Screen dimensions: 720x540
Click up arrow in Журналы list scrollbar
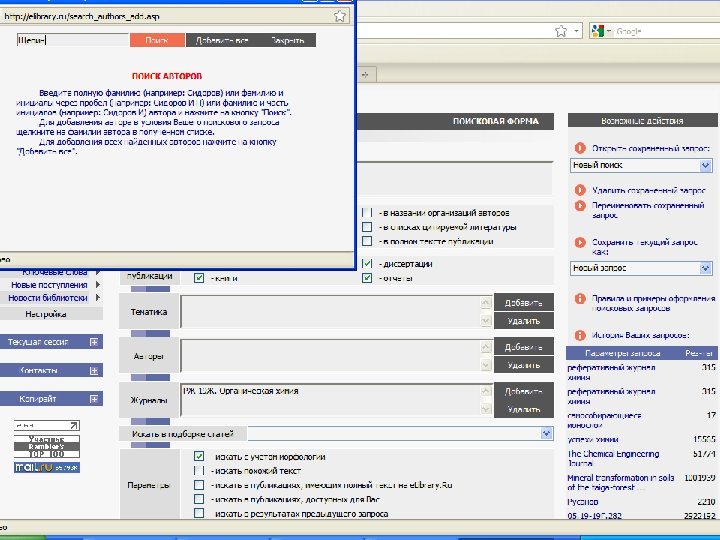(486, 392)
